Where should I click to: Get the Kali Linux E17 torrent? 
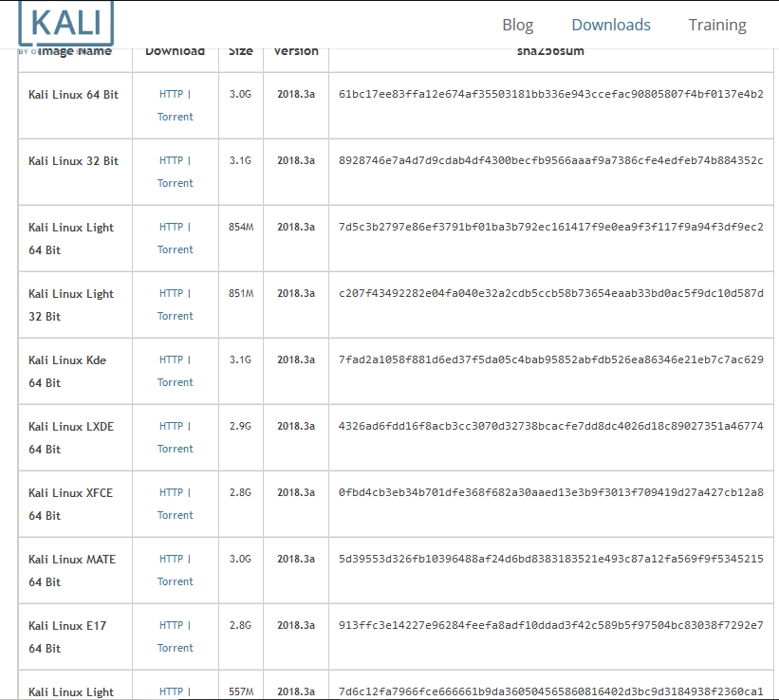point(175,648)
